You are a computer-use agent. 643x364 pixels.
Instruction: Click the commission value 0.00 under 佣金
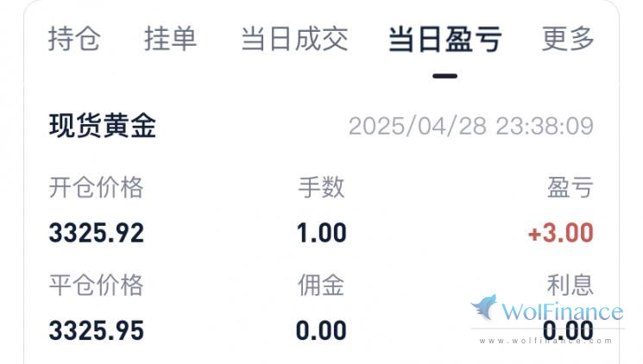click(321, 330)
